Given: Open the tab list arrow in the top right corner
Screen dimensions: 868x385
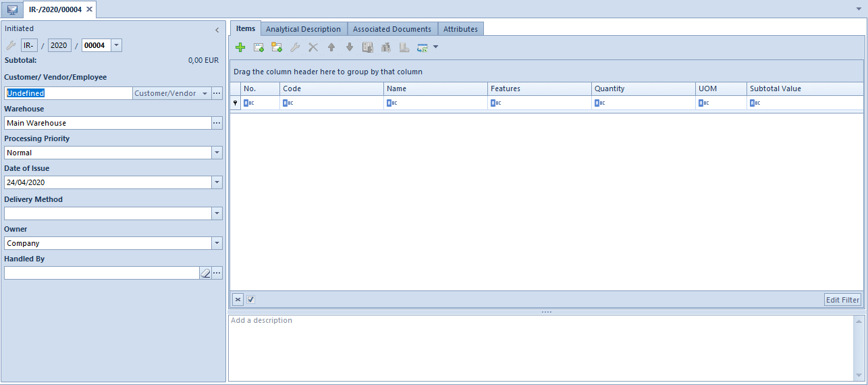Looking at the screenshot, I should (858, 9).
